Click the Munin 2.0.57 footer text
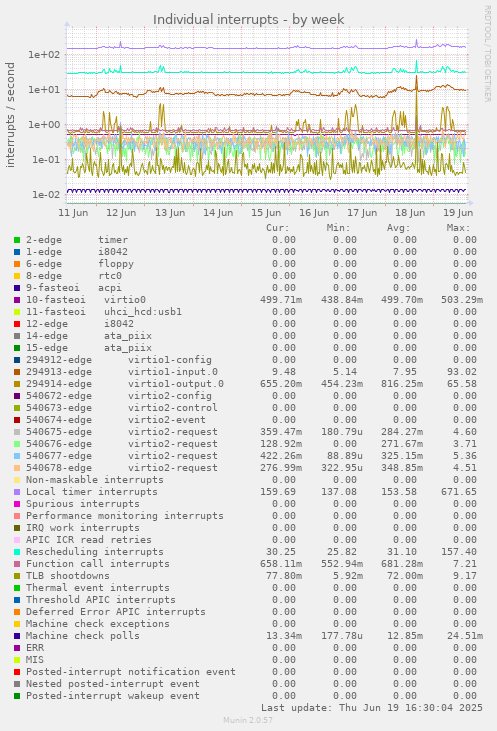This screenshot has height=731, width=497. pyautogui.click(x=248, y=720)
